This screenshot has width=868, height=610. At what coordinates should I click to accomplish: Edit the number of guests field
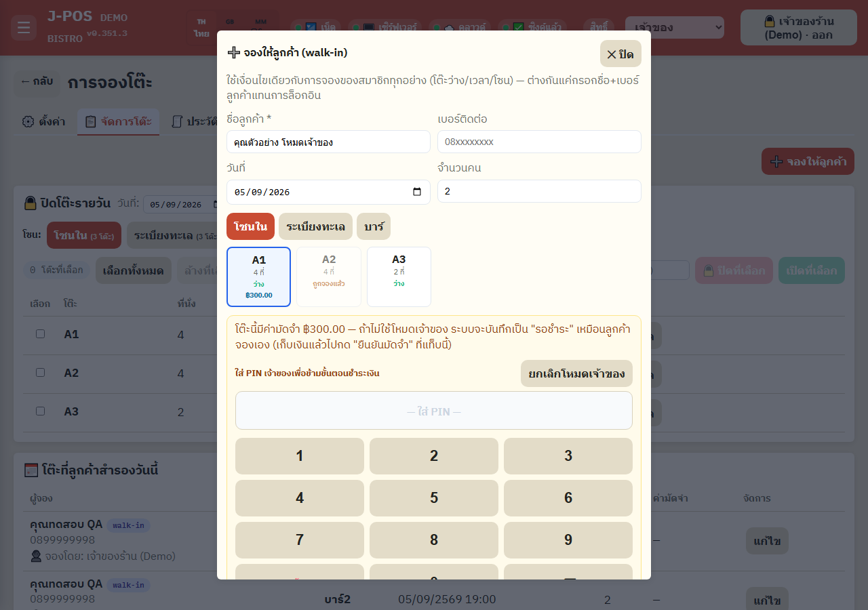pyautogui.click(x=539, y=191)
